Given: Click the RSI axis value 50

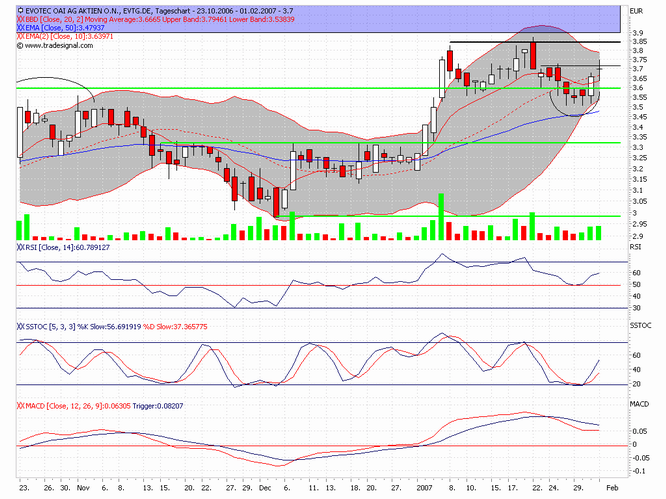Looking at the screenshot, I should click(636, 285).
